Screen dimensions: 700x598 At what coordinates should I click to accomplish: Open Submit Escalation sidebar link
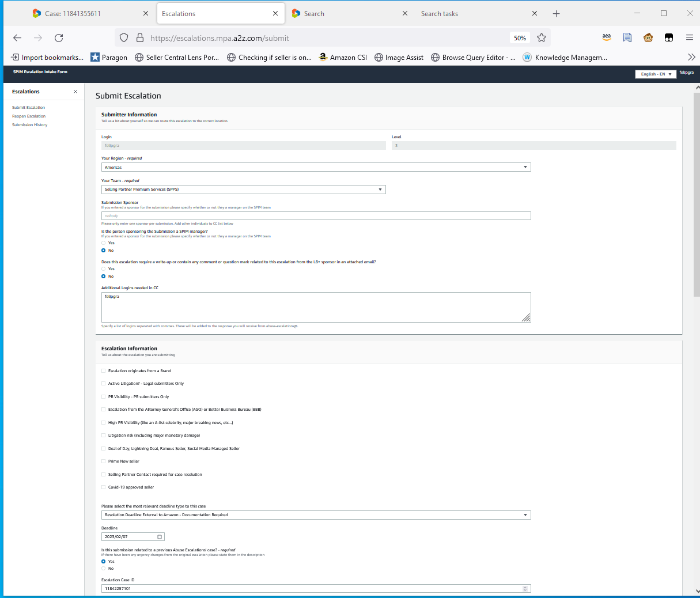click(x=28, y=108)
